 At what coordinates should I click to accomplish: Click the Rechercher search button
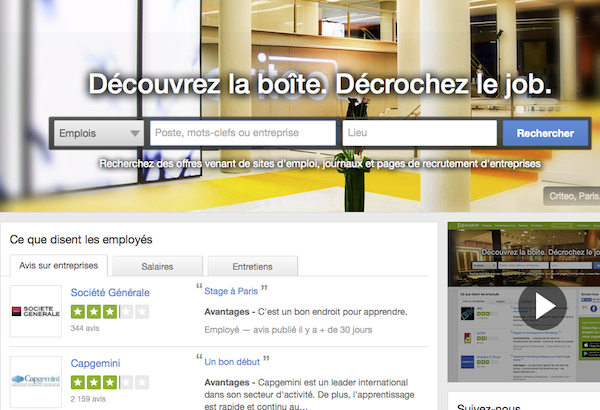point(545,133)
